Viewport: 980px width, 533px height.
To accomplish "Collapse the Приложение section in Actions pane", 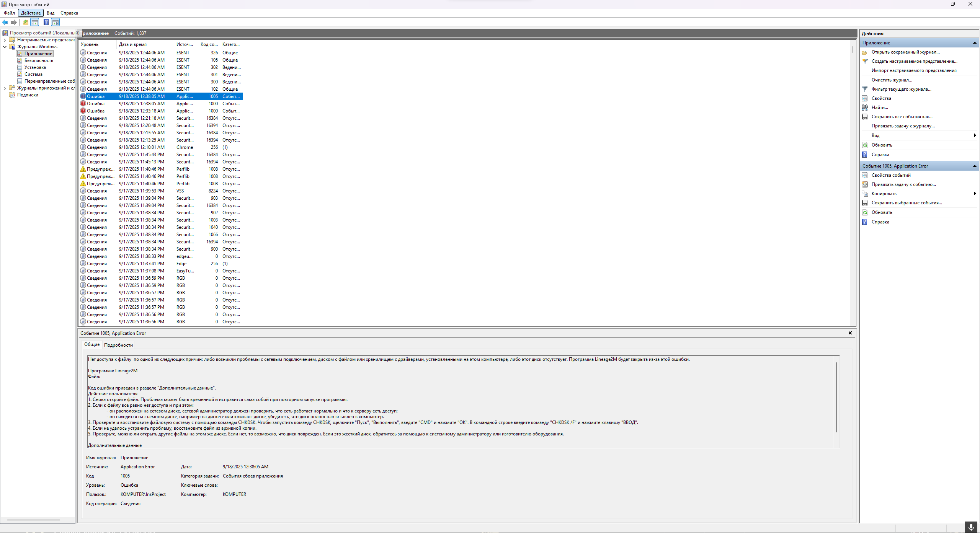I will click(x=974, y=43).
